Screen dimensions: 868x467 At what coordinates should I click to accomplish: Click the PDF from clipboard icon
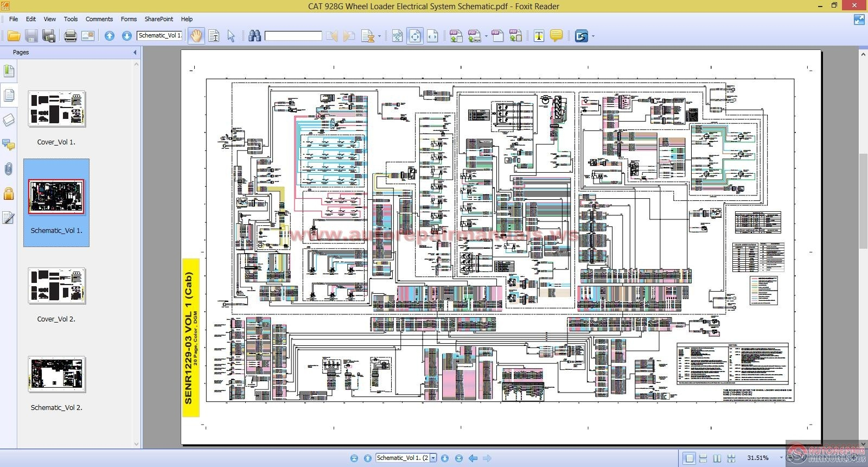(x=515, y=36)
